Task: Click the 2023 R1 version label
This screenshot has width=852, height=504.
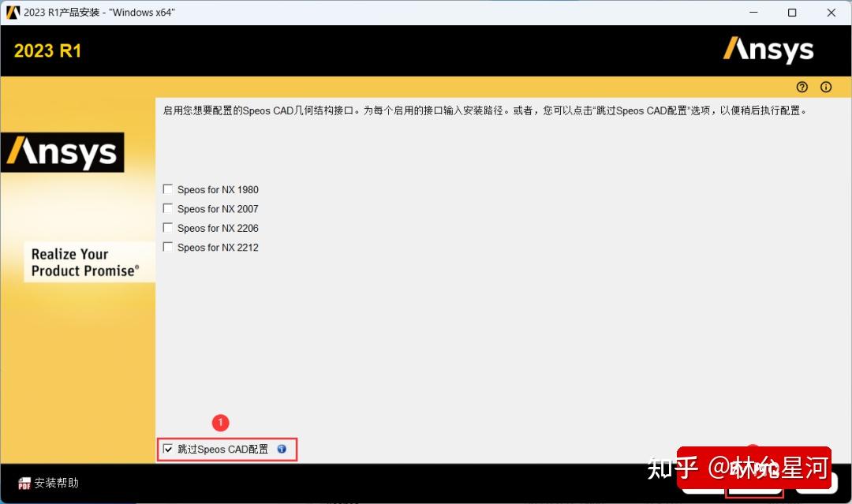Action: [47, 50]
